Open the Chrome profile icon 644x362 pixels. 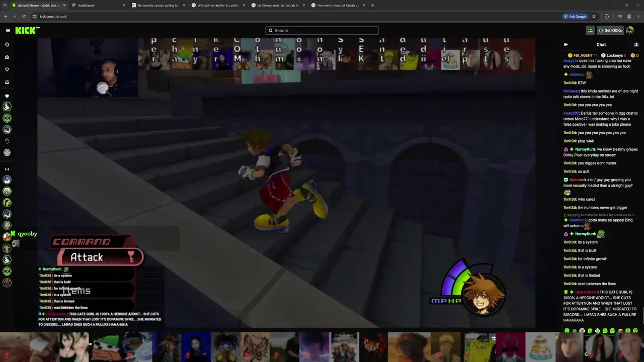pos(629,16)
